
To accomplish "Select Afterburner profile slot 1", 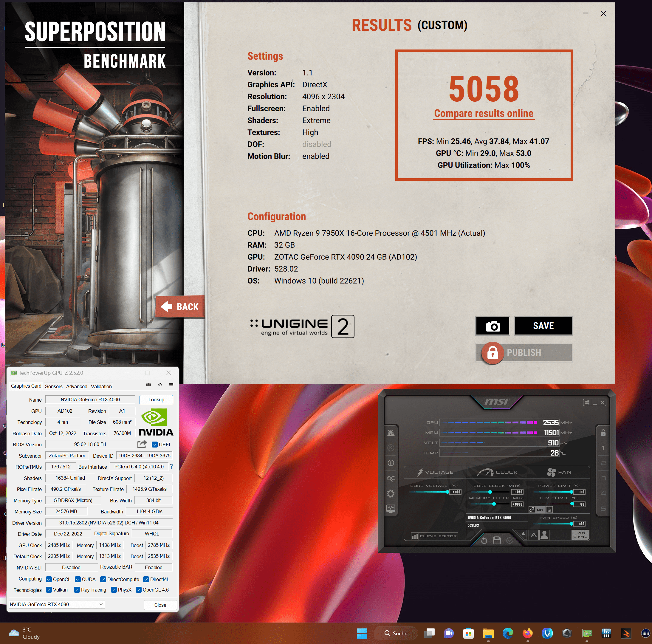I will 603,448.
